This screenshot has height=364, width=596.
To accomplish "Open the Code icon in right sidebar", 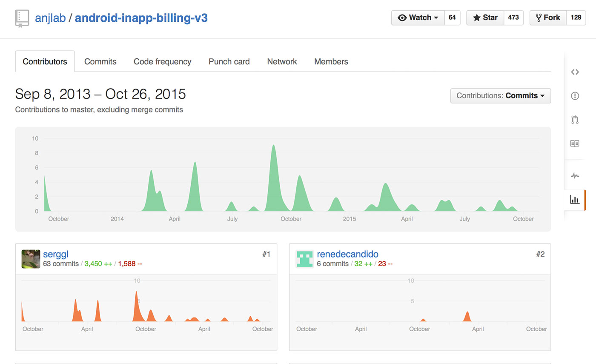I will pyautogui.click(x=575, y=72).
